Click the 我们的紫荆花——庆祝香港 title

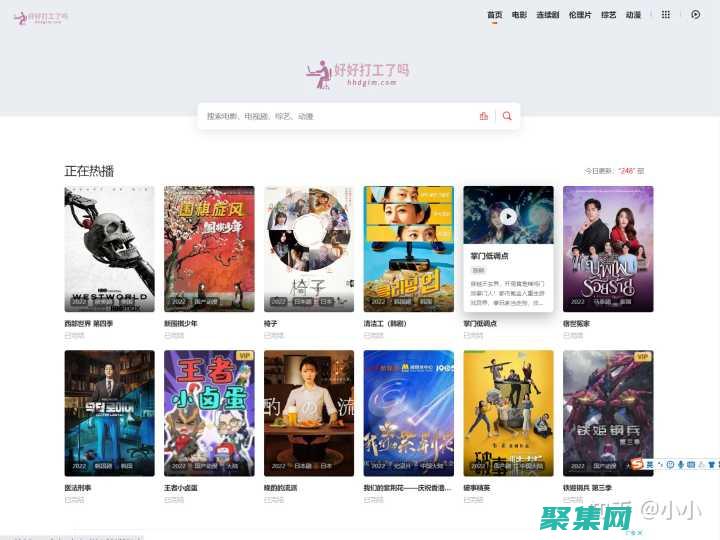(407, 488)
